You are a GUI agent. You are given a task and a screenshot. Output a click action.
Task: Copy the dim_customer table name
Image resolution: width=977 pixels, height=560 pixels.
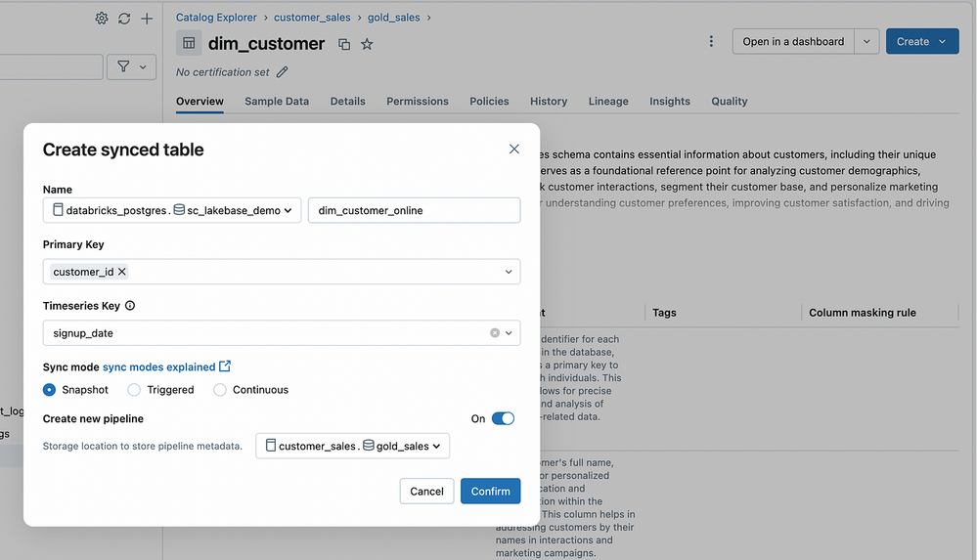[x=344, y=44]
